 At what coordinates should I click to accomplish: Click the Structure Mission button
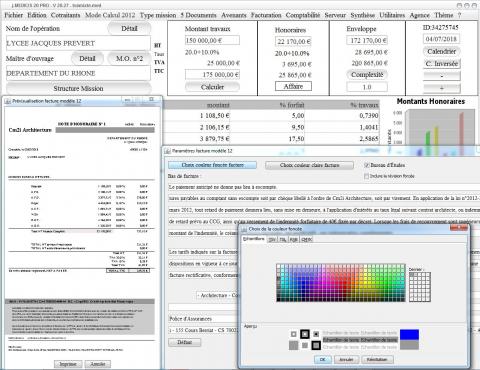pos(78,89)
